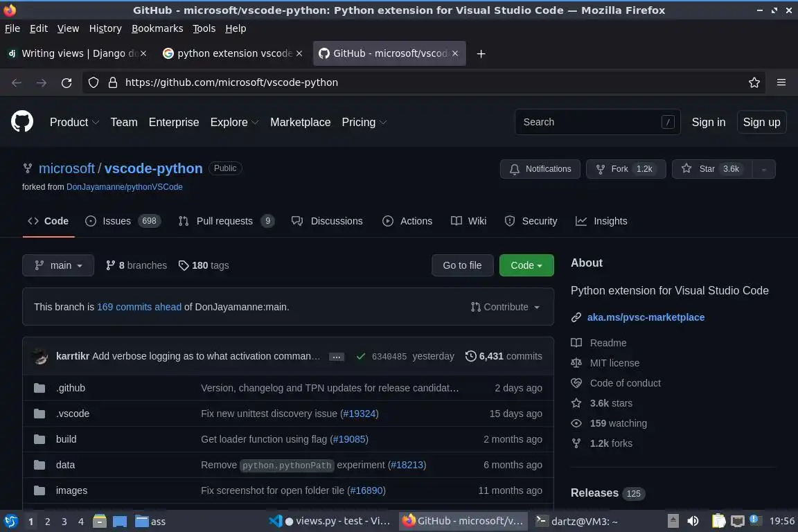Open the Tools menu in Firefox
Image resolution: width=798 pixels, height=532 pixels.
point(204,28)
